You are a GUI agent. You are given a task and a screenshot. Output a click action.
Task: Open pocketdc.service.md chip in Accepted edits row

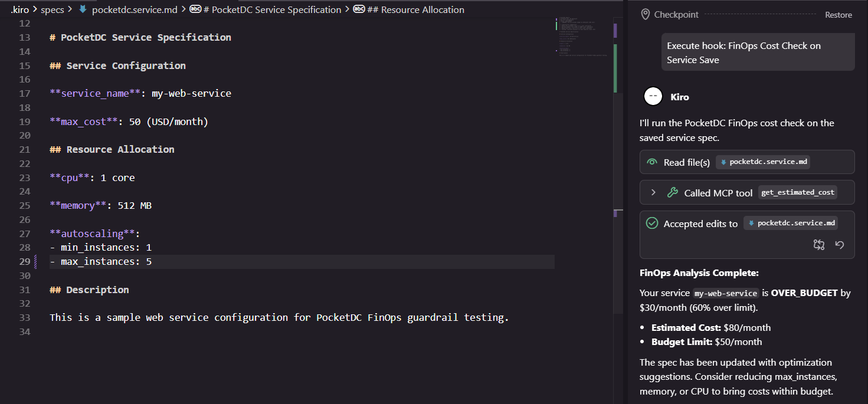click(791, 223)
